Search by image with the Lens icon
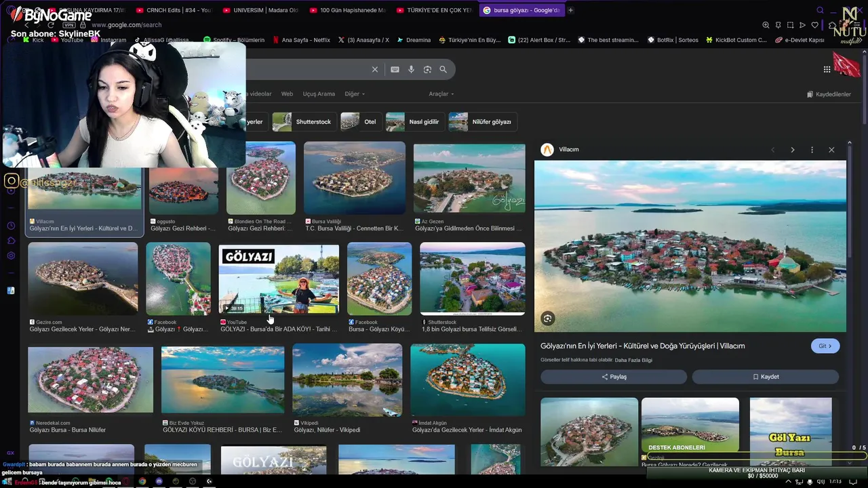The image size is (868, 488). click(x=427, y=69)
